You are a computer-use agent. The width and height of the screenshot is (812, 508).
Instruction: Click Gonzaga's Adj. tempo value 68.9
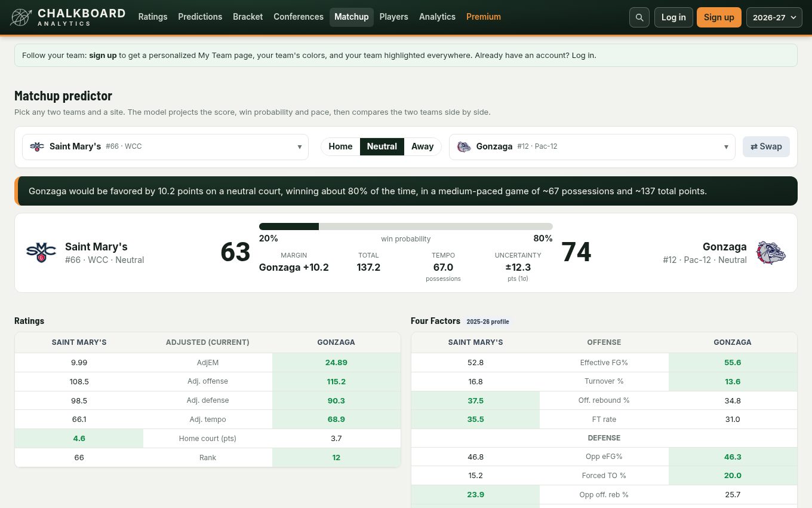[336, 420]
